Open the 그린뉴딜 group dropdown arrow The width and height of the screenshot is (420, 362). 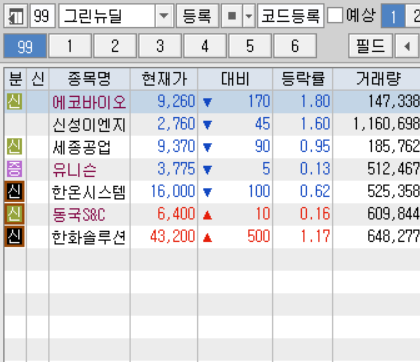(164, 16)
